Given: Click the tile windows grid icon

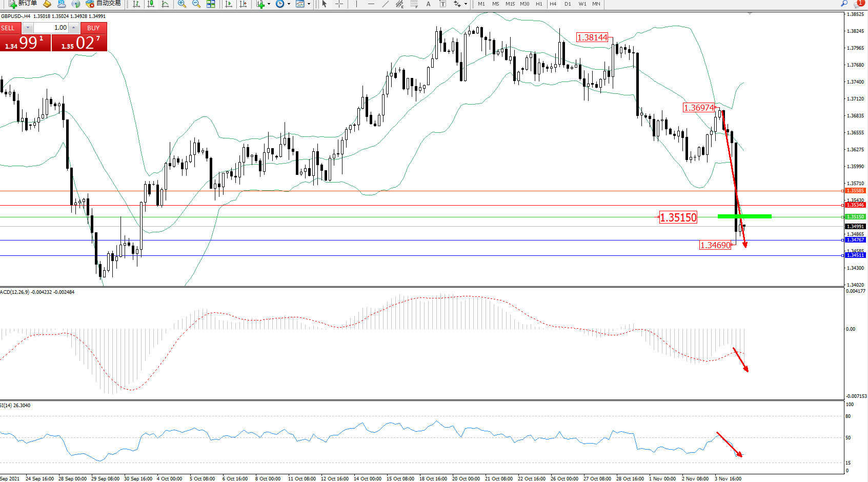Looking at the screenshot, I should tap(211, 4).
